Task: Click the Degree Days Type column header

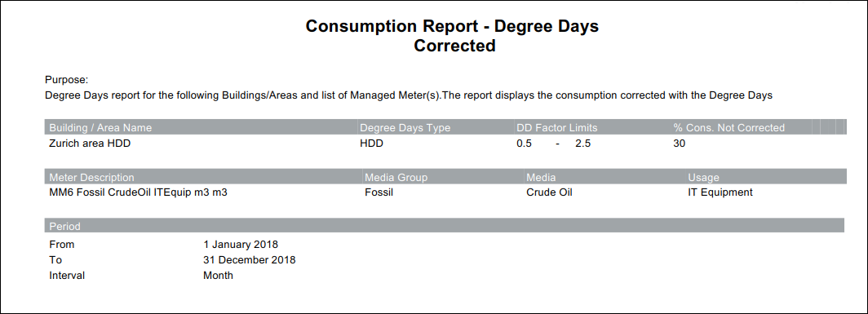Action: (x=405, y=128)
